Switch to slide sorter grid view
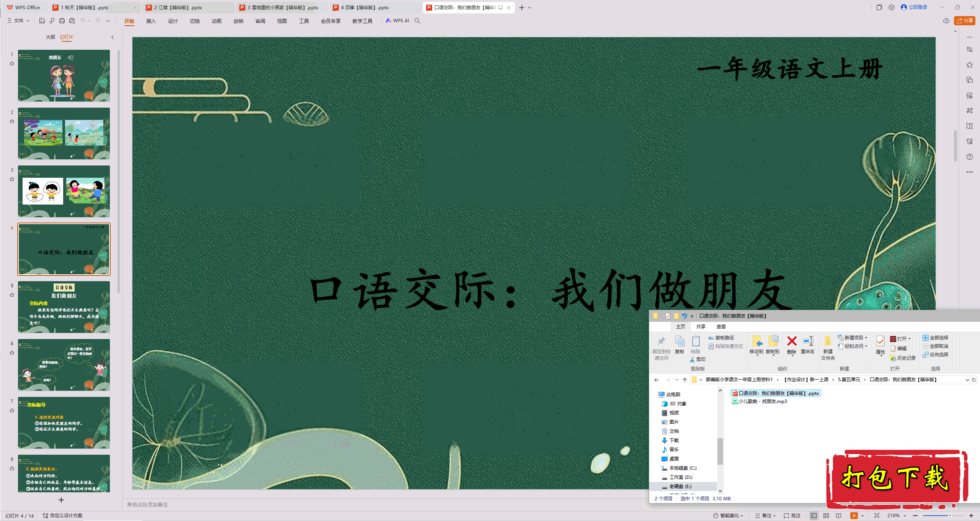Viewport: 980px width, 521px height. coord(826,516)
